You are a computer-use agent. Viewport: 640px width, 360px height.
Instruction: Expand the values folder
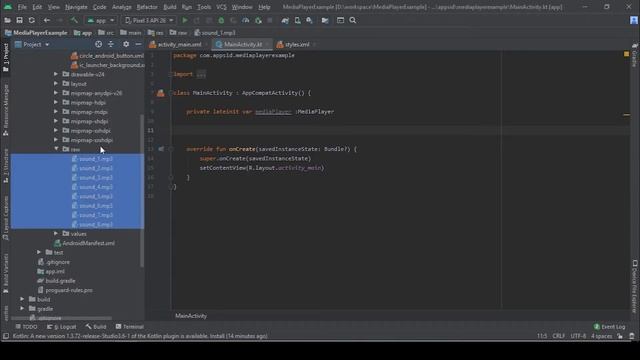(x=56, y=233)
